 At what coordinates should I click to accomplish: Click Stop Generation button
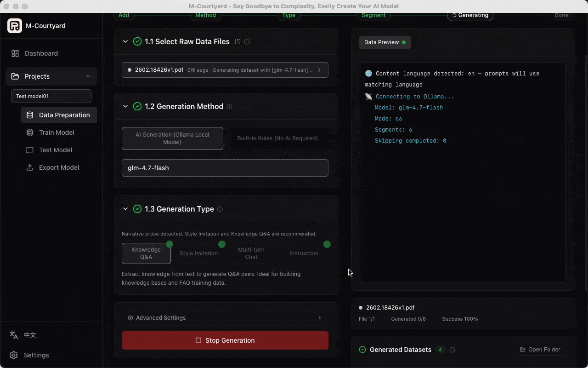coord(225,340)
